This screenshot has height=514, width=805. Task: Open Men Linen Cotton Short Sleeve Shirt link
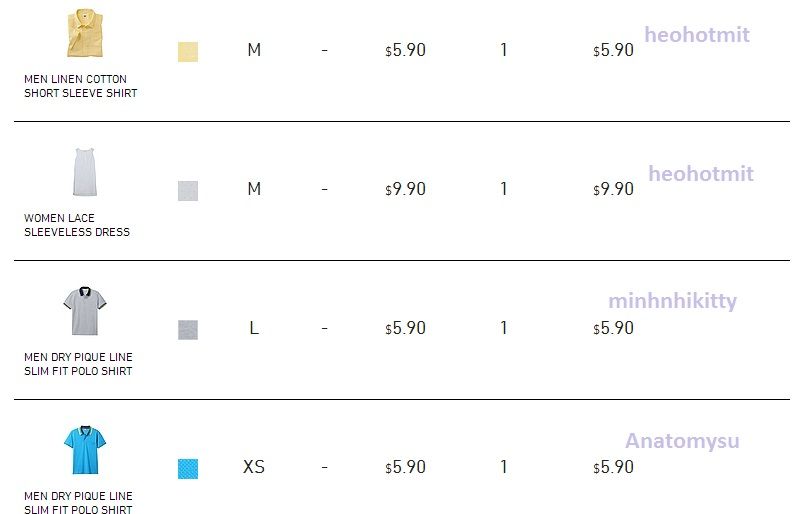(80, 86)
